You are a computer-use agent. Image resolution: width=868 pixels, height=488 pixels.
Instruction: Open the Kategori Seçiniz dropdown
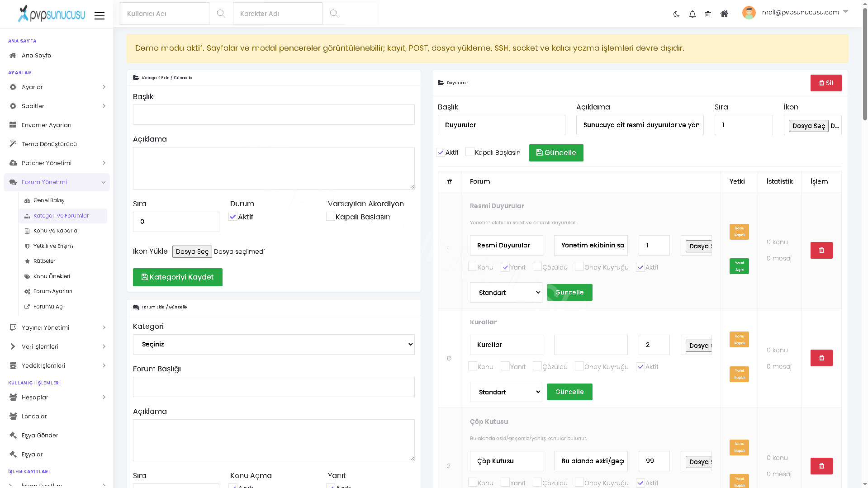274,344
